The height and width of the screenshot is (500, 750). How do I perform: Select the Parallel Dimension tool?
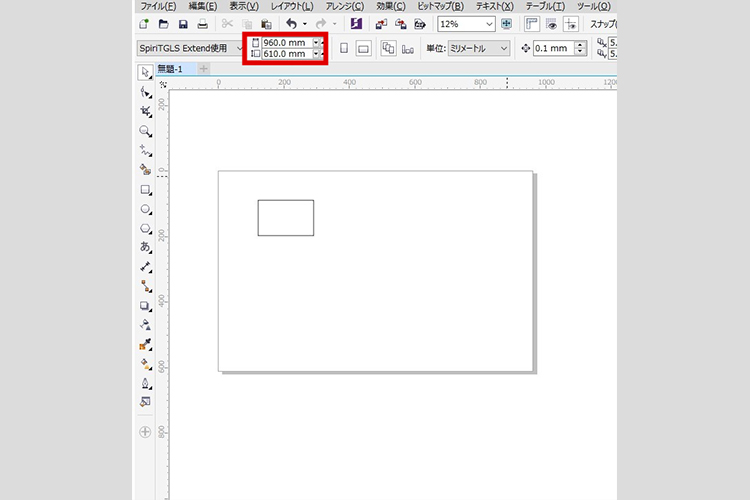tap(145, 267)
